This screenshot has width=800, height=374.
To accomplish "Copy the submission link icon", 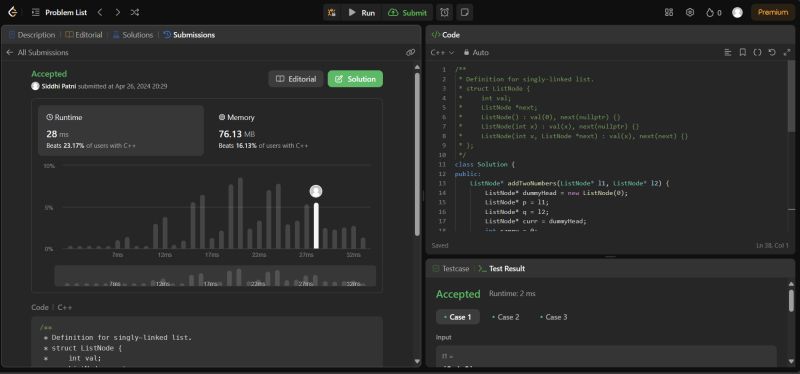I will tap(410, 53).
